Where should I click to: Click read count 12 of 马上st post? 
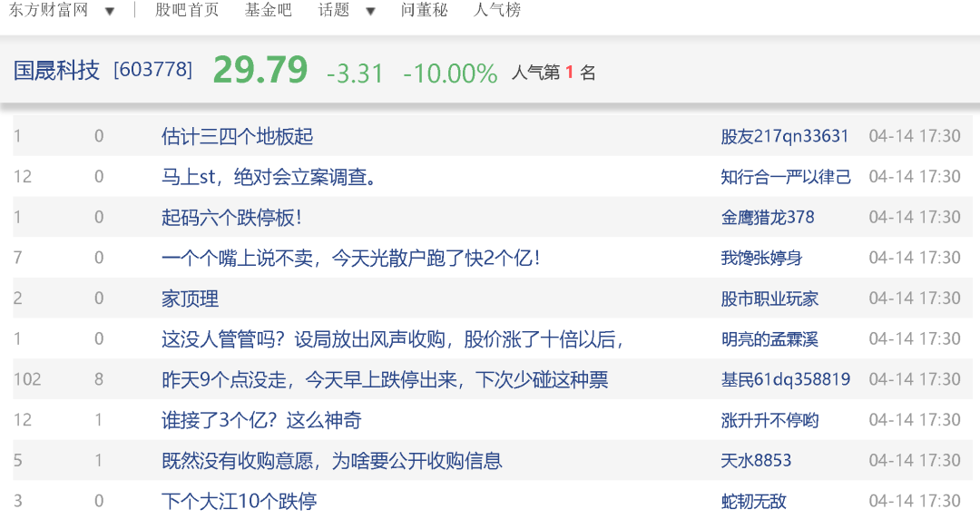(x=23, y=177)
